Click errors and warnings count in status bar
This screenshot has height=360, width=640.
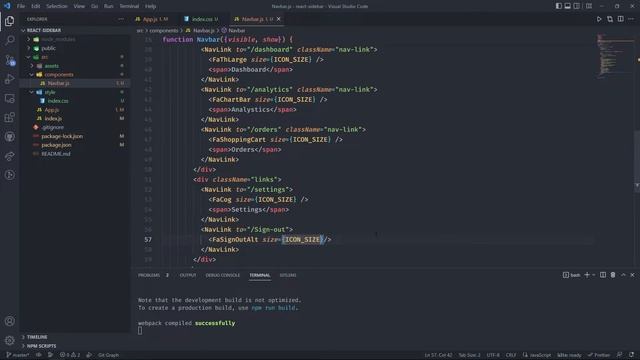(x=70, y=355)
